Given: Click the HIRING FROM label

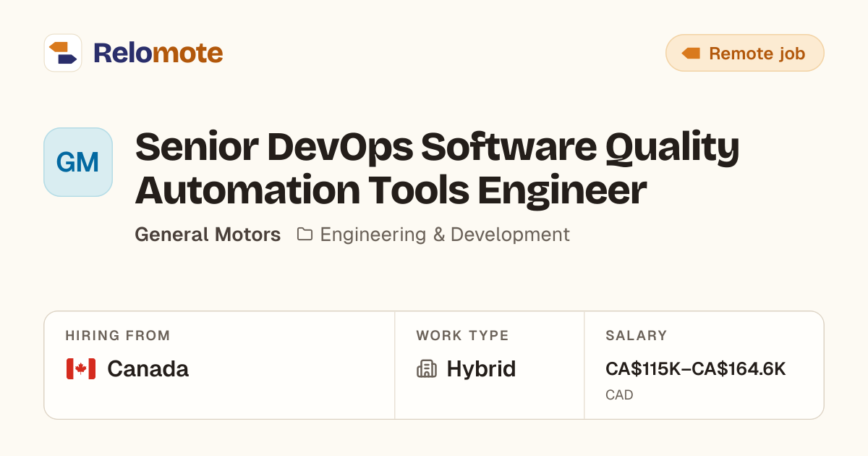Looking at the screenshot, I should [118, 336].
